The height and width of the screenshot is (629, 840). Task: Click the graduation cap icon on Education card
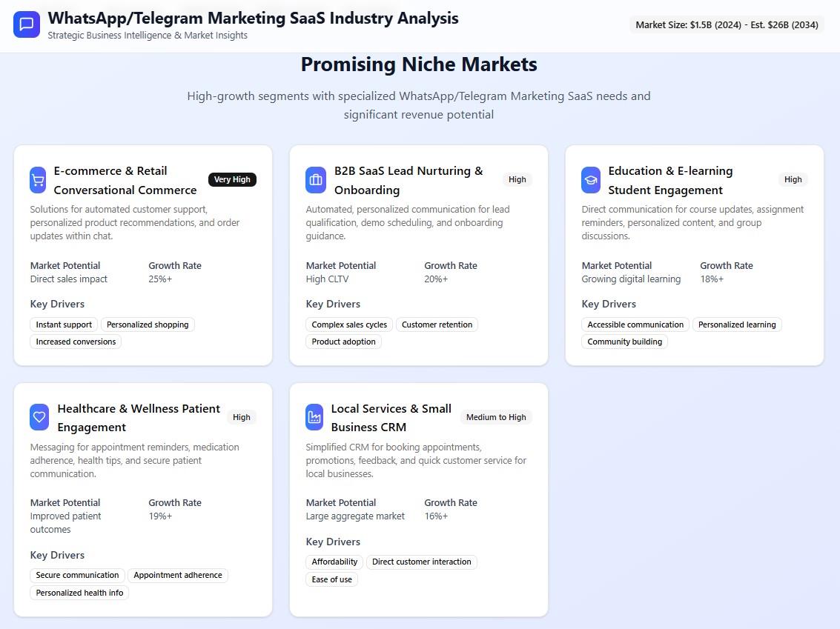point(591,180)
